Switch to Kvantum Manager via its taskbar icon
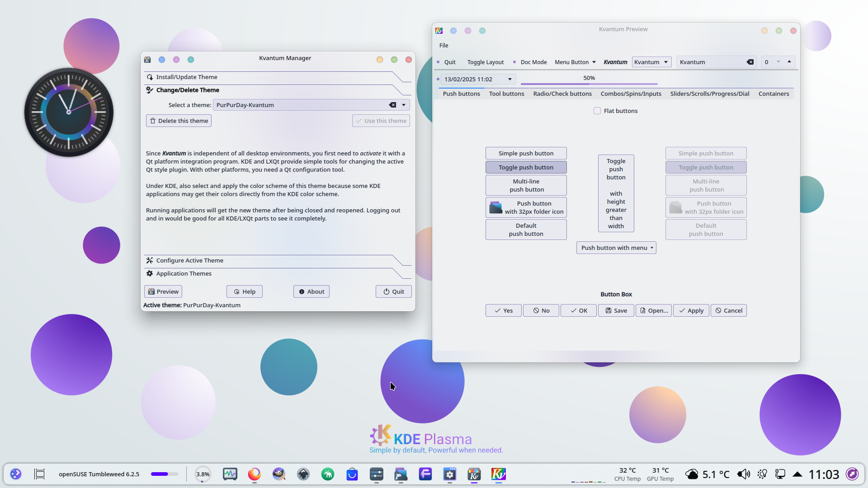Image resolution: width=868 pixels, height=488 pixels. pyautogui.click(x=474, y=474)
